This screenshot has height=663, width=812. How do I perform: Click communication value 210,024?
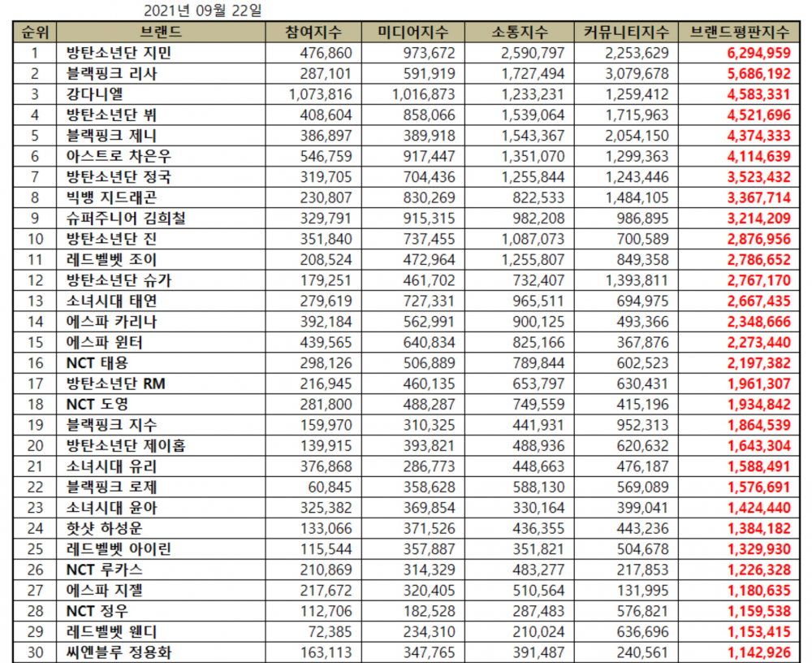click(538, 632)
